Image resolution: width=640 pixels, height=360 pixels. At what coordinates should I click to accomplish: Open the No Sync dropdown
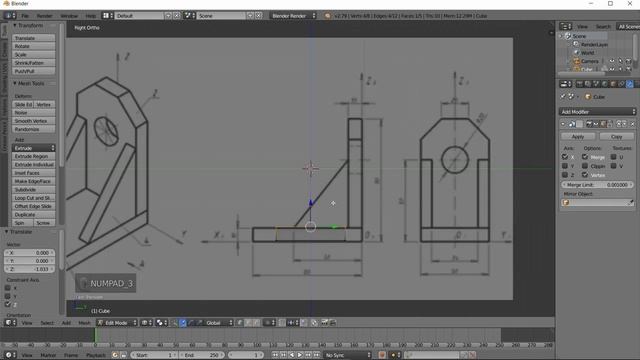click(x=348, y=355)
